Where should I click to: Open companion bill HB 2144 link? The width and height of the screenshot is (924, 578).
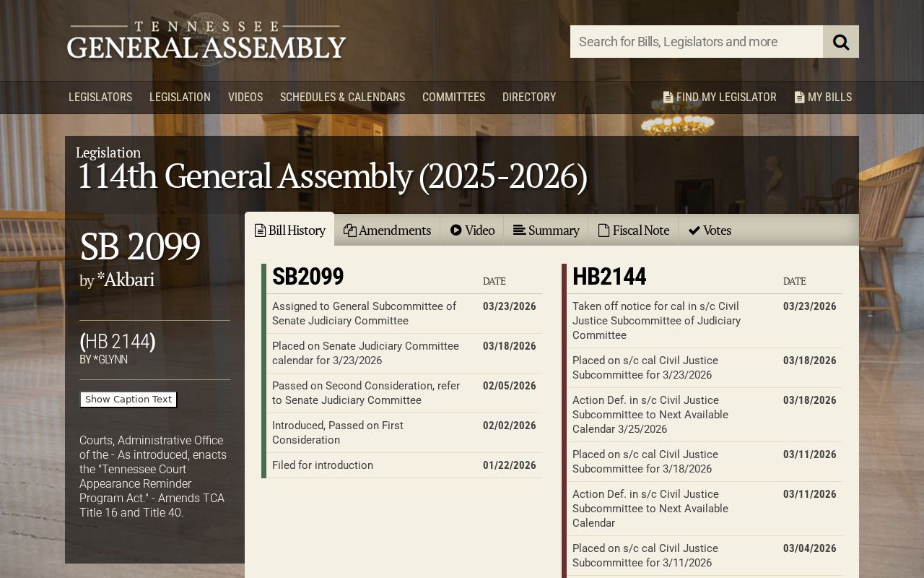tap(118, 341)
